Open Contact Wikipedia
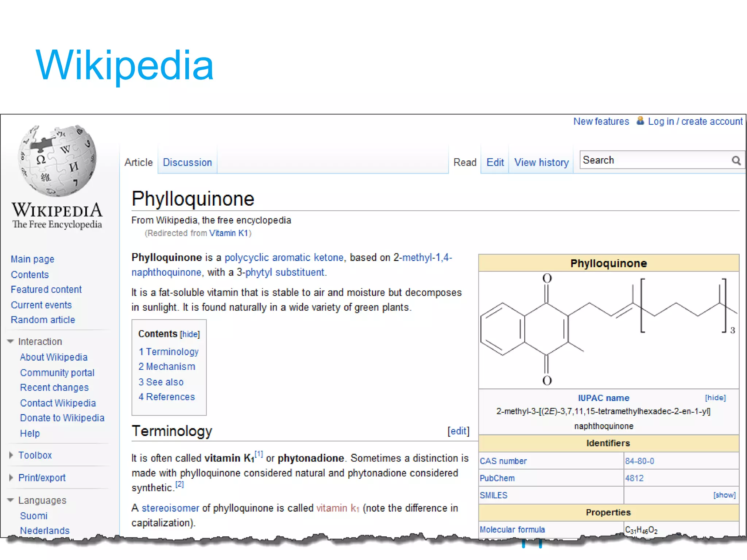The width and height of the screenshot is (747, 560). [x=58, y=403]
